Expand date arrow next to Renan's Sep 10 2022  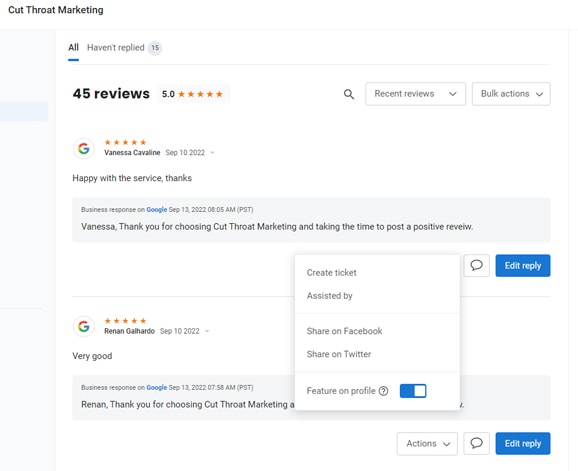(207, 331)
